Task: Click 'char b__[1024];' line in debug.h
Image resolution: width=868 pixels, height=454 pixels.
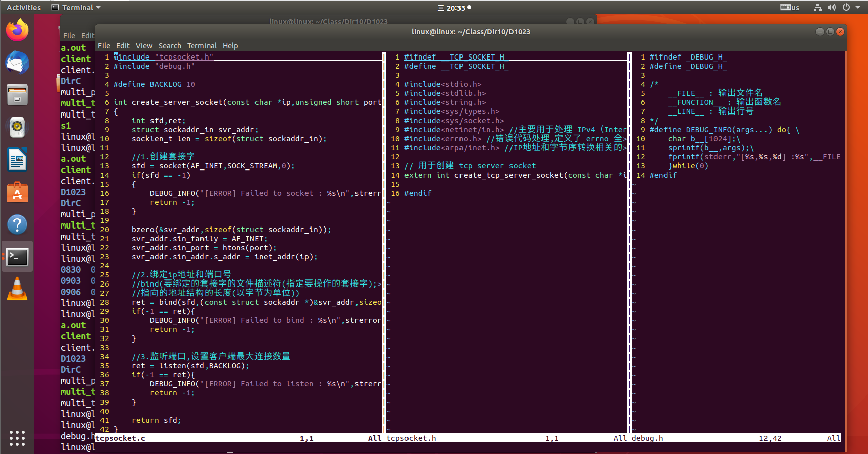Action: click(x=704, y=139)
